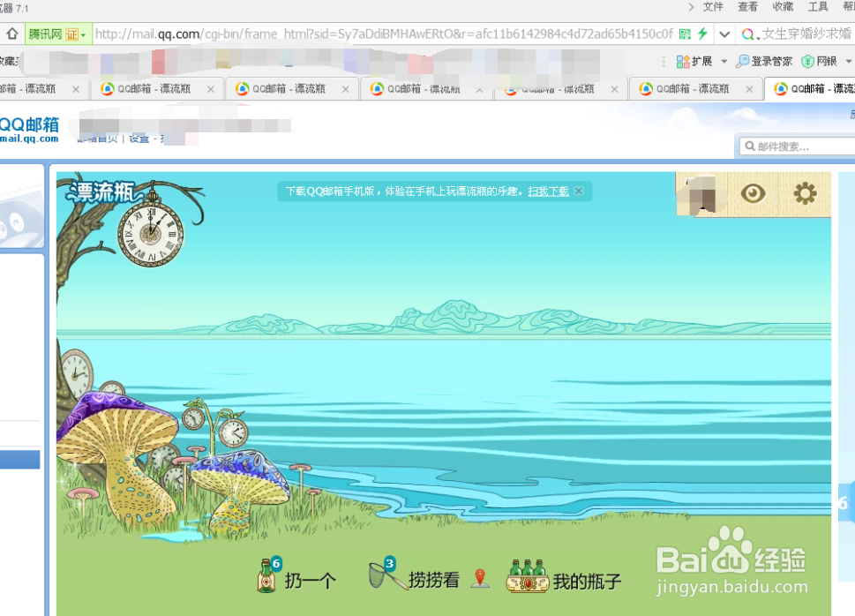Open the search engine selector icon
The height and width of the screenshot is (616, 855).
point(750,35)
